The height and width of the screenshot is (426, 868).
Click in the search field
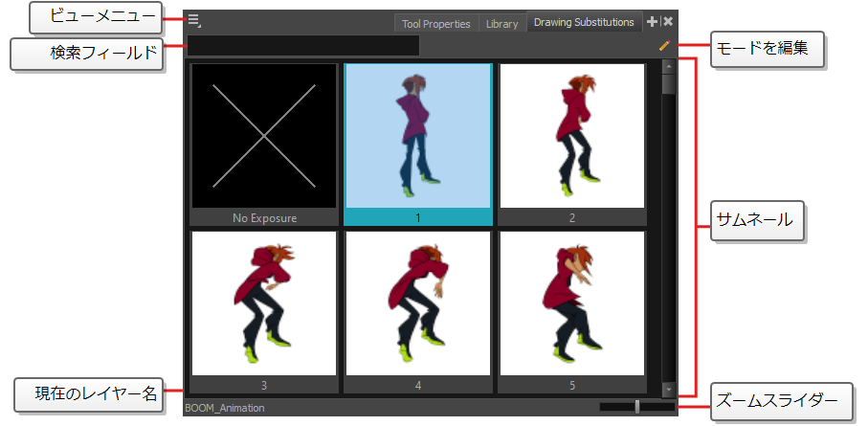303,45
